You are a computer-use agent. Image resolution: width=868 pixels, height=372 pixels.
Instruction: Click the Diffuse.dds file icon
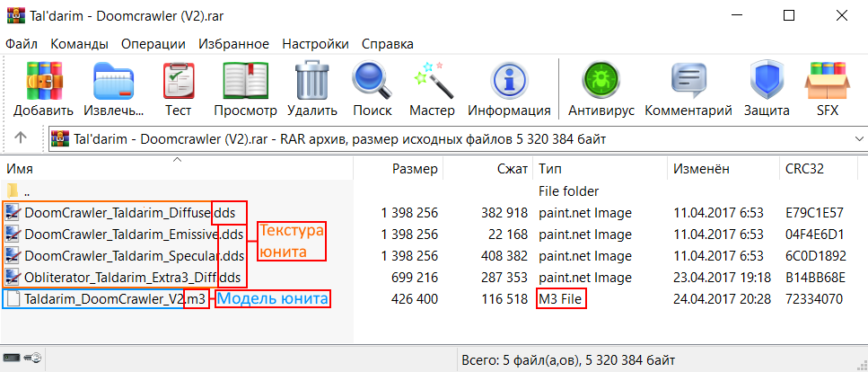(13, 213)
